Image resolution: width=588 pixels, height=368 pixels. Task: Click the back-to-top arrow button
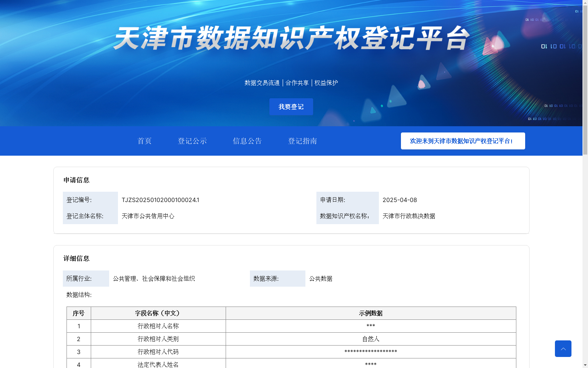coord(563,348)
